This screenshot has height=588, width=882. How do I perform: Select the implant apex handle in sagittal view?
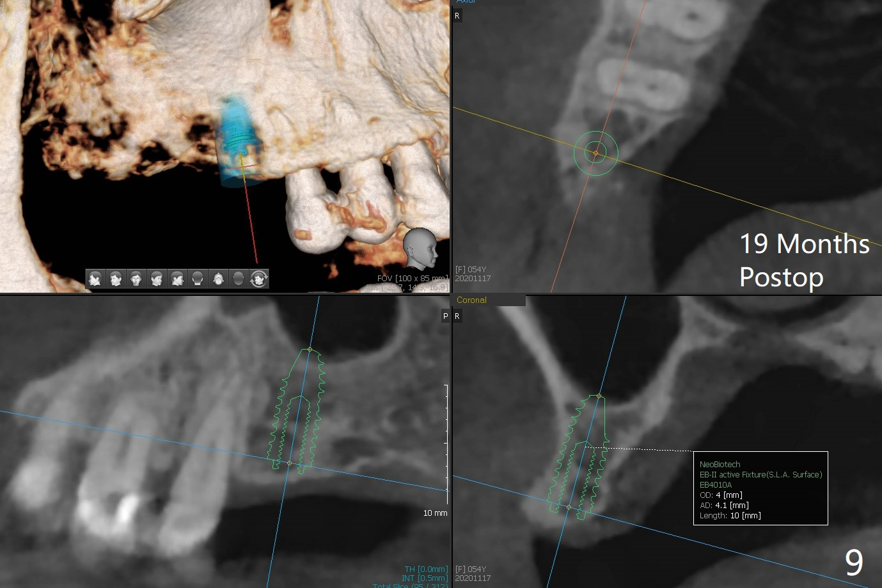tap(310, 349)
